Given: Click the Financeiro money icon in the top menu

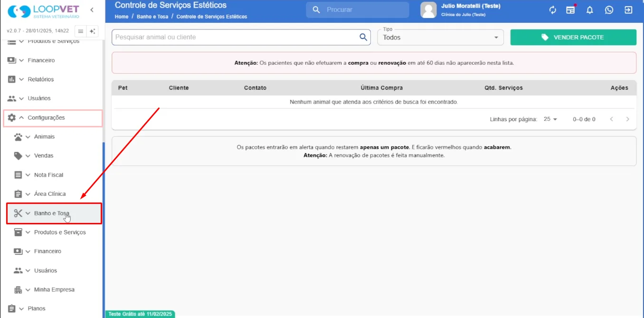Looking at the screenshot, I should 12,60.
